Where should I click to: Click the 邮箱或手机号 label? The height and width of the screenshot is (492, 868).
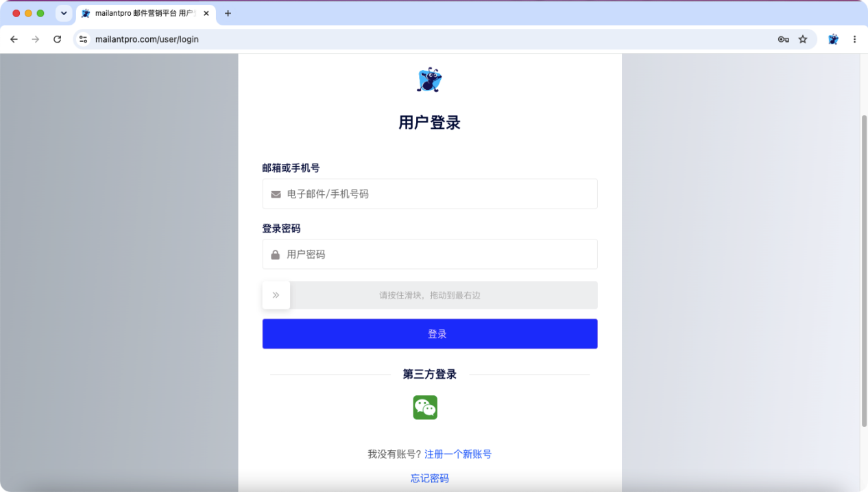291,168
